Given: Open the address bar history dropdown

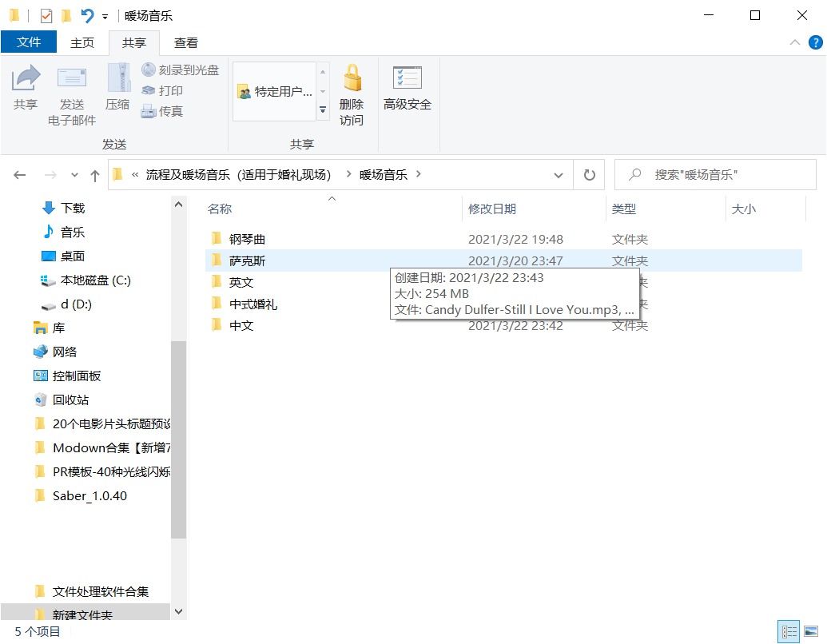Looking at the screenshot, I should (558, 175).
